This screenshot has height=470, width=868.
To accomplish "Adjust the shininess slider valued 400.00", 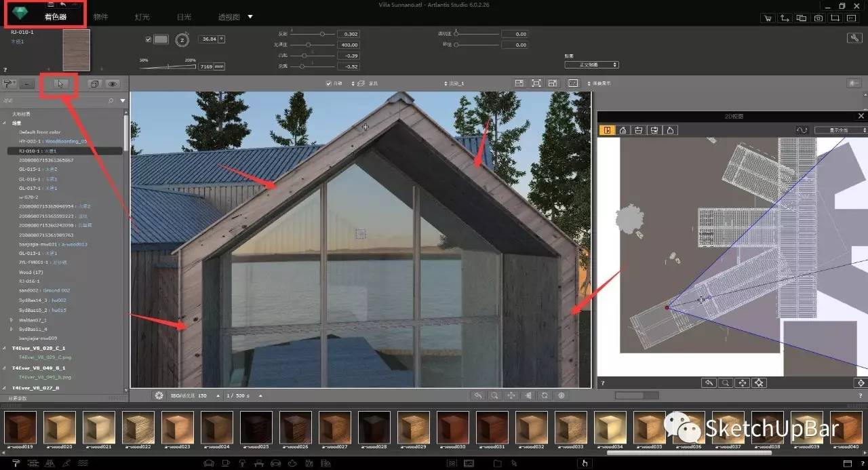I will point(313,45).
